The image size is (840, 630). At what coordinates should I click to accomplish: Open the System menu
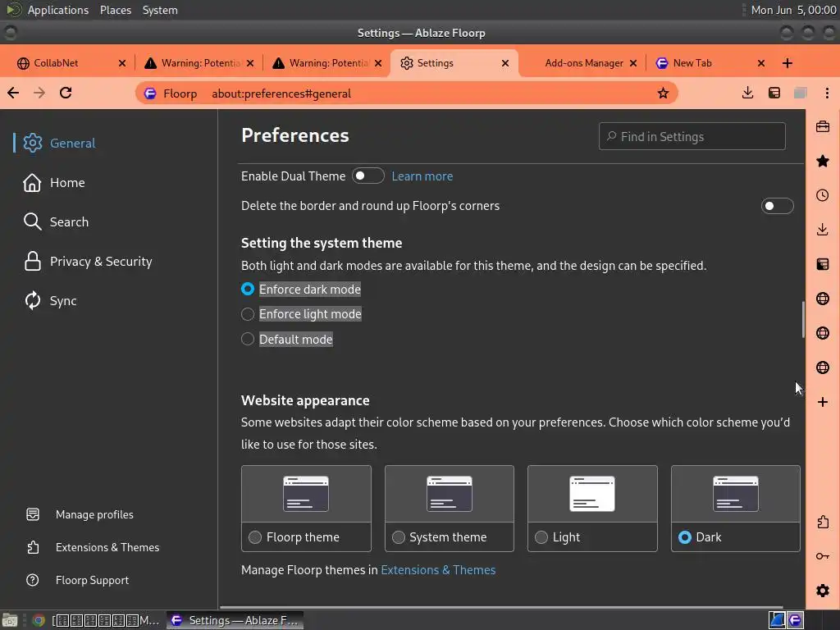(x=160, y=10)
